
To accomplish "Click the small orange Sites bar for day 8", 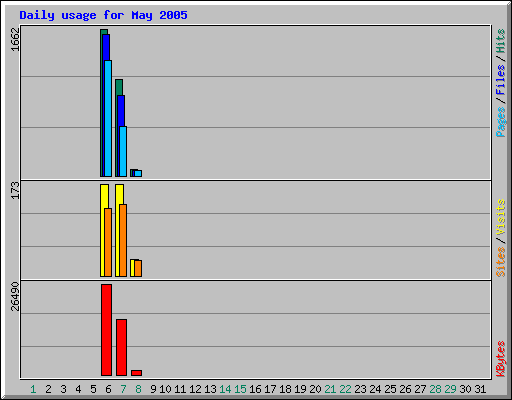I will click(138, 268).
